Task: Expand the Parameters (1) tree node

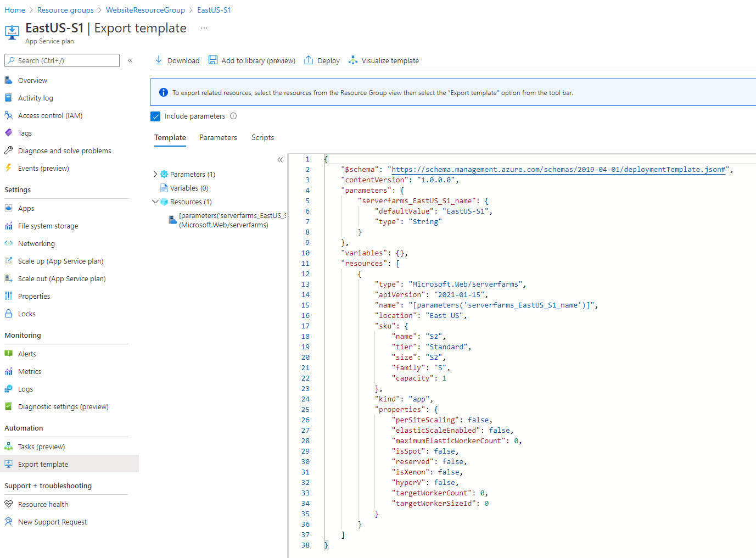Action: [x=155, y=174]
